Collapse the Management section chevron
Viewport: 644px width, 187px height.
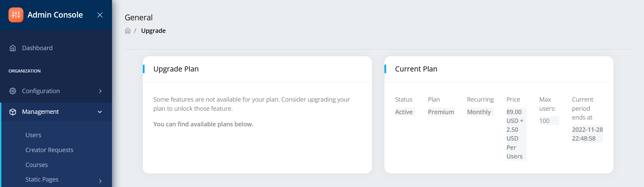click(x=100, y=112)
